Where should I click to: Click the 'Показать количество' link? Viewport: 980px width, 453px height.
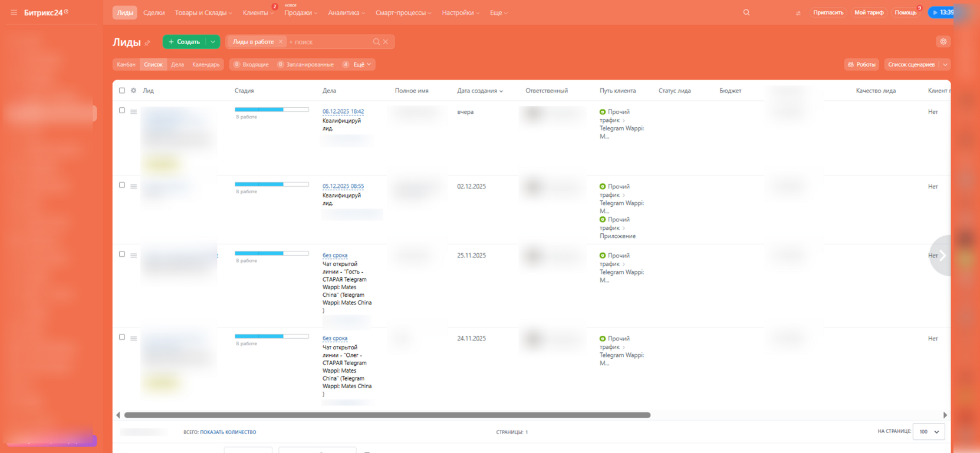point(228,432)
